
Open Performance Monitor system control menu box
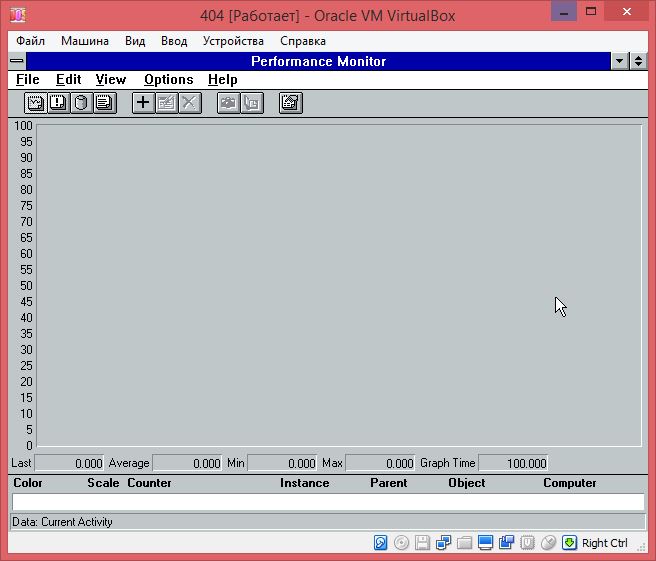(x=17, y=61)
